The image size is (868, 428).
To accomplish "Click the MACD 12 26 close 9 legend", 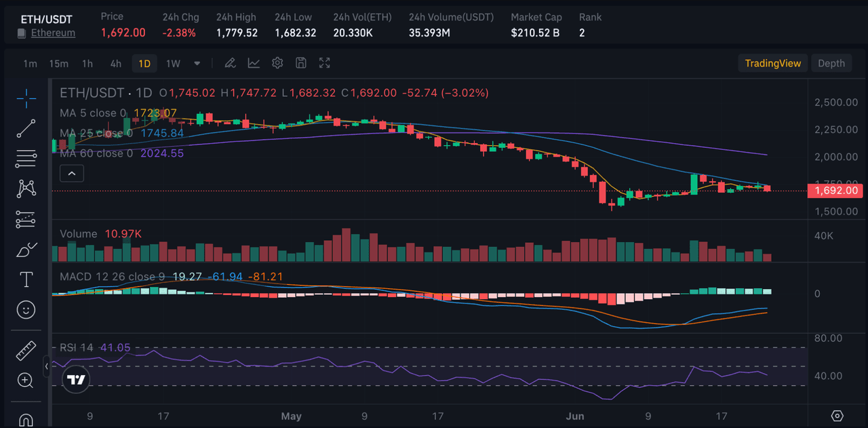I will (113, 277).
